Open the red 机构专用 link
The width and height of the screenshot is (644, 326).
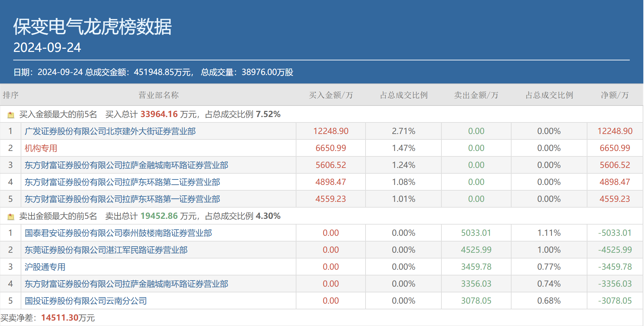[41, 148]
